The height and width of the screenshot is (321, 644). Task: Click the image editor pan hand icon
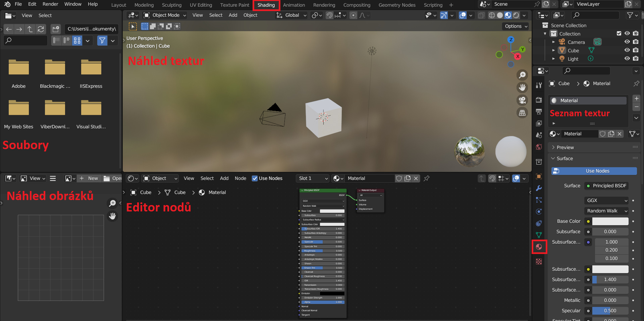coord(112,216)
